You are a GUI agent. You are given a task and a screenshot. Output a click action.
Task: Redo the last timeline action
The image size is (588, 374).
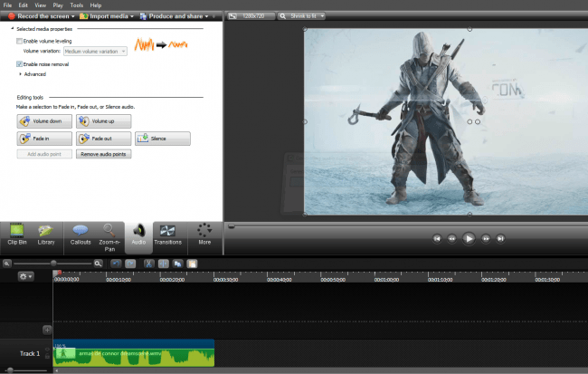[130, 264]
